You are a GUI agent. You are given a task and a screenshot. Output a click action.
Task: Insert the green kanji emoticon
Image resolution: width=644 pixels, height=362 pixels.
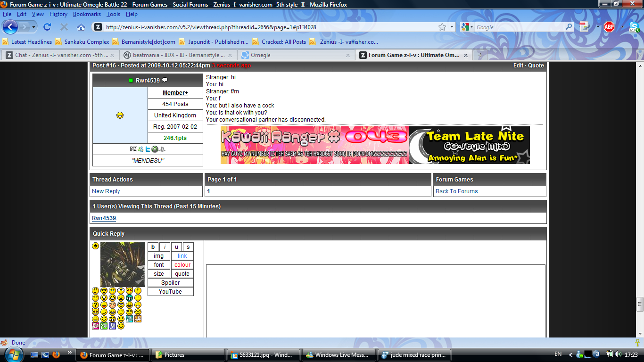pyautogui.click(x=104, y=326)
